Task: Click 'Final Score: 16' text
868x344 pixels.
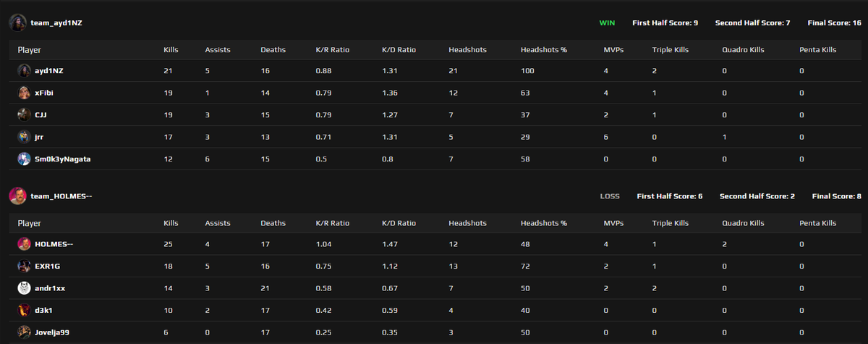Action: tap(834, 23)
